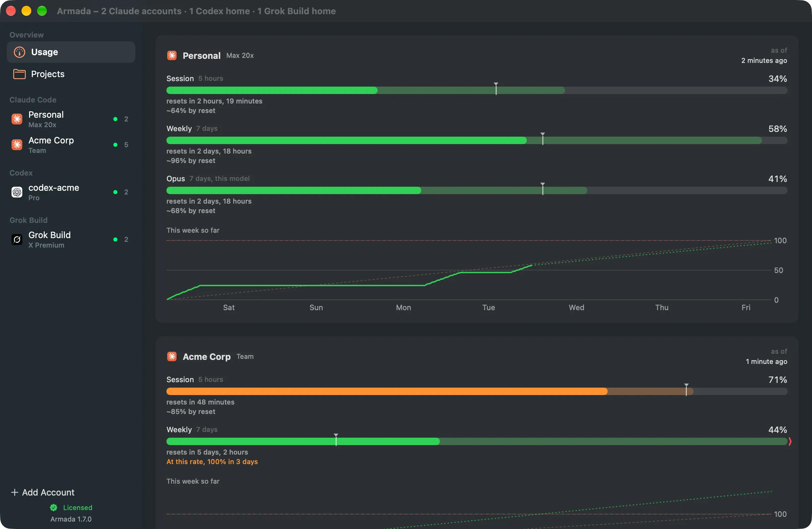Screen dimensions: 812x529
Task: Click the Max 20x plan label in Personal card
Action: [240, 55]
